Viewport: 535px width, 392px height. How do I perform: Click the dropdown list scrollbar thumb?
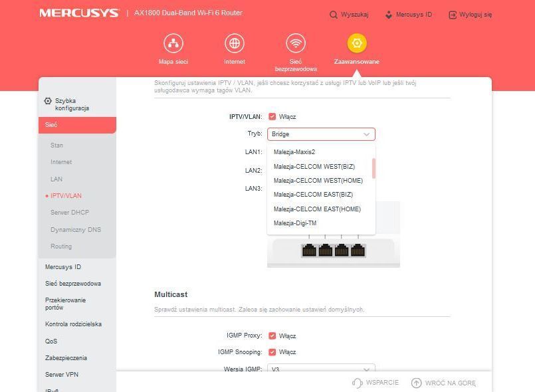coord(374,168)
